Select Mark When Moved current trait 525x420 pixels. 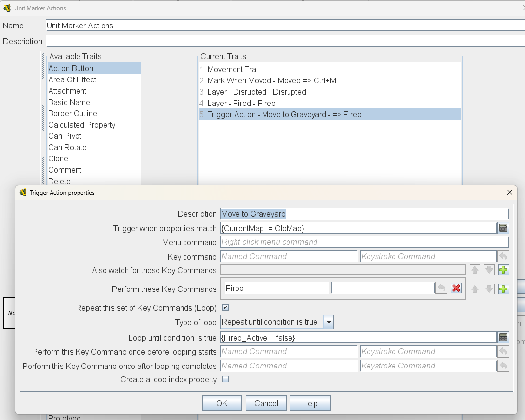(x=330, y=81)
